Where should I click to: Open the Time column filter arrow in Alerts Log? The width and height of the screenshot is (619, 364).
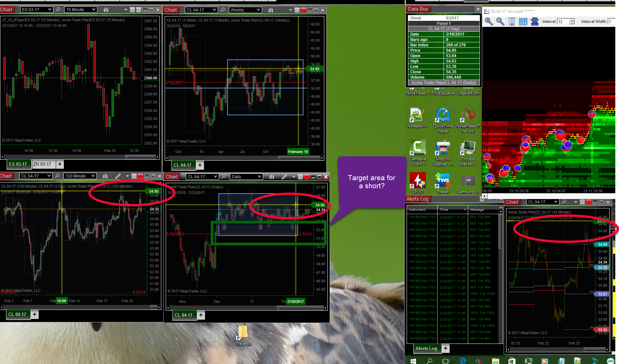[465, 209]
